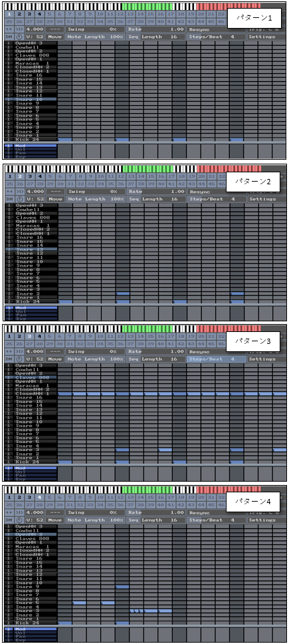This screenshot has width=289, height=644.
Task: Click the >|> skip button in パターン4 panel
Action: (20, 512)
